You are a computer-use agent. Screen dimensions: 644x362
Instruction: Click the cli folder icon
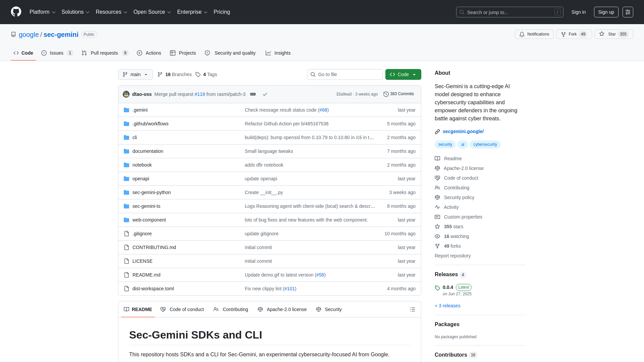126,137
